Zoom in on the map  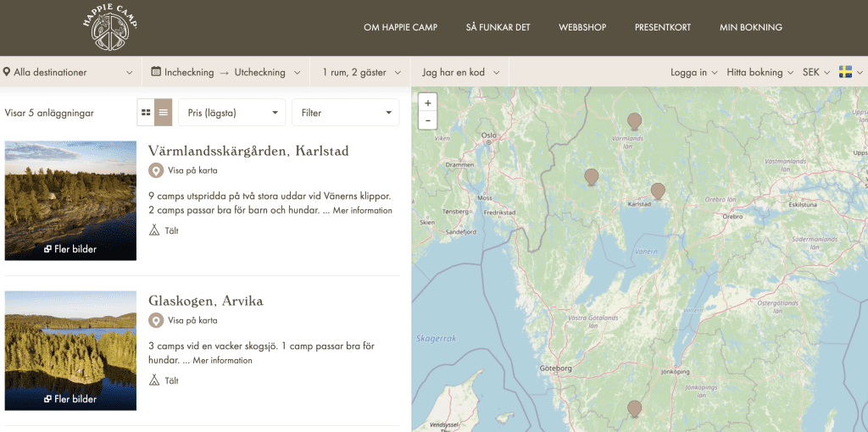pos(428,103)
